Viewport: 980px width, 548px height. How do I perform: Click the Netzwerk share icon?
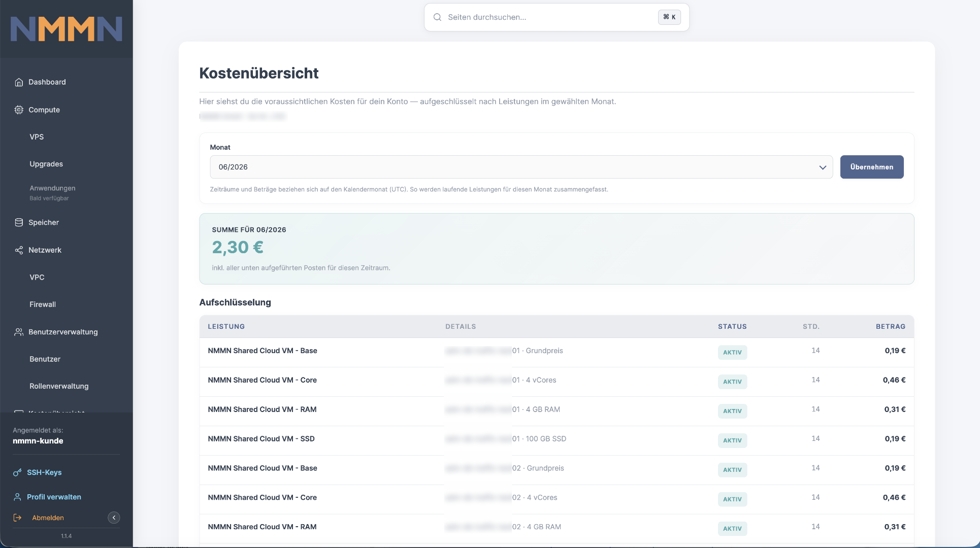coord(19,250)
